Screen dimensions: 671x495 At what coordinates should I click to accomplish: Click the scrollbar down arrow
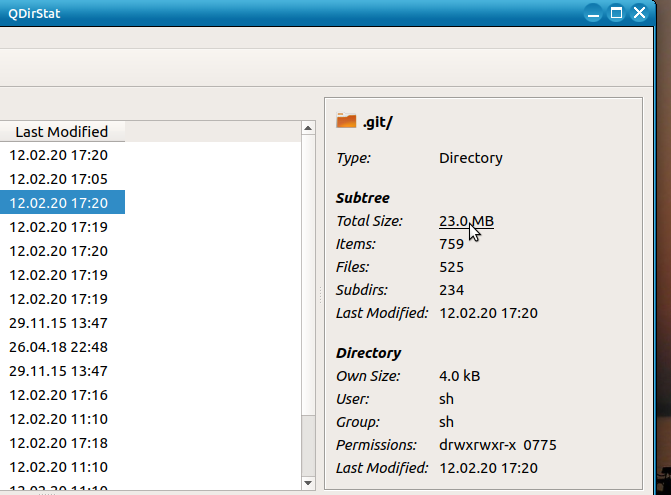point(308,483)
